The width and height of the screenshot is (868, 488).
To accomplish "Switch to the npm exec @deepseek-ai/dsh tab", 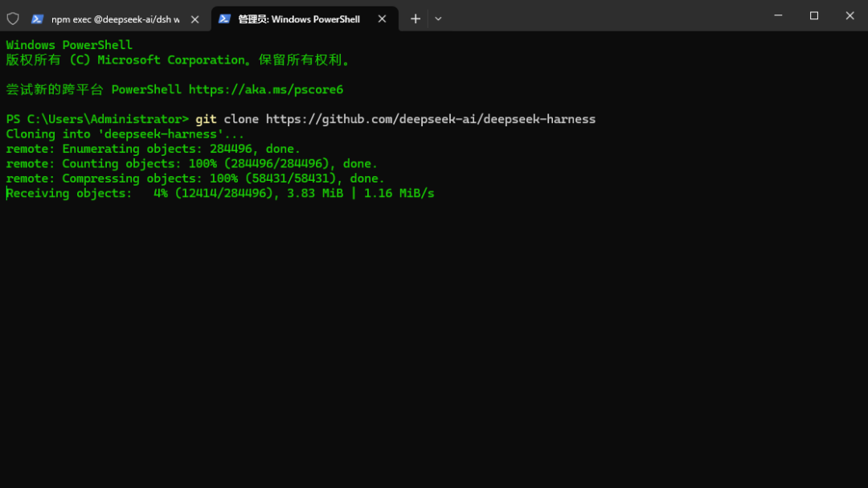I will click(115, 18).
